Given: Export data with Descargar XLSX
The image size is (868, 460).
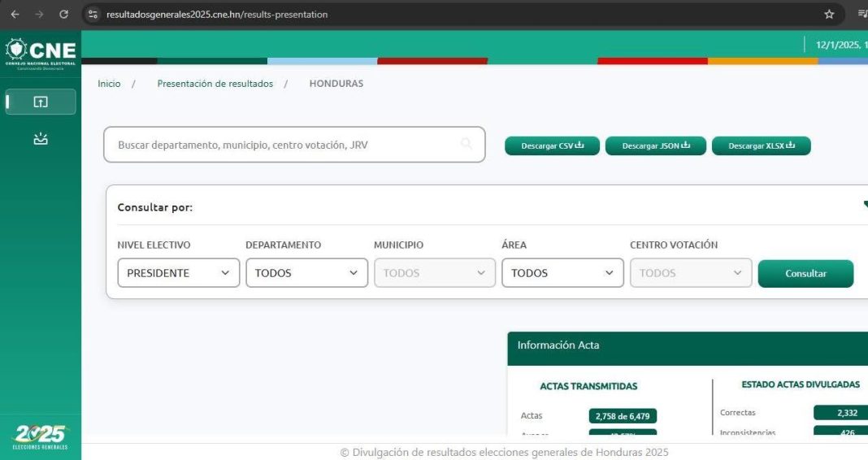Looking at the screenshot, I should [761, 146].
